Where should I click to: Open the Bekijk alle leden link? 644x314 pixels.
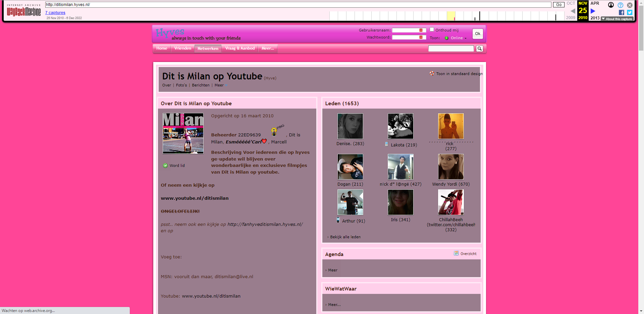point(345,237)
